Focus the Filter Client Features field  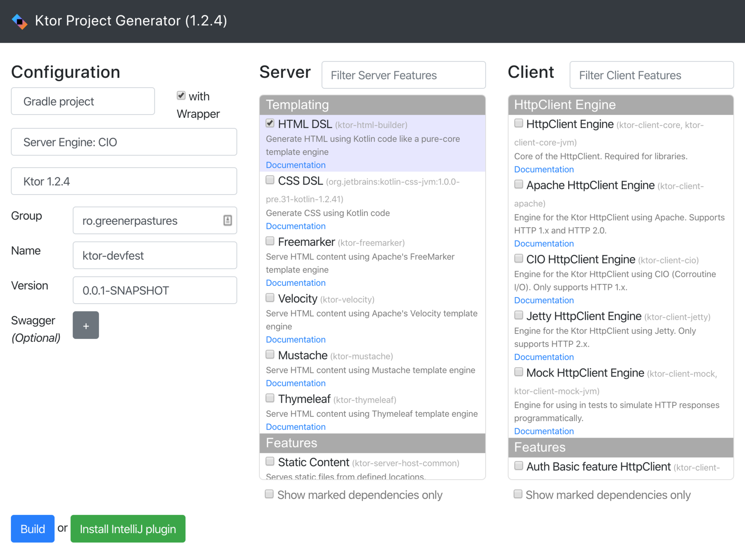[652, 75]
